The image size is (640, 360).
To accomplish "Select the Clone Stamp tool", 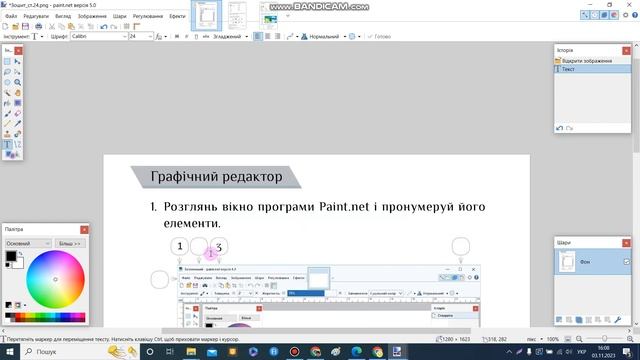I will pos(7,134).
